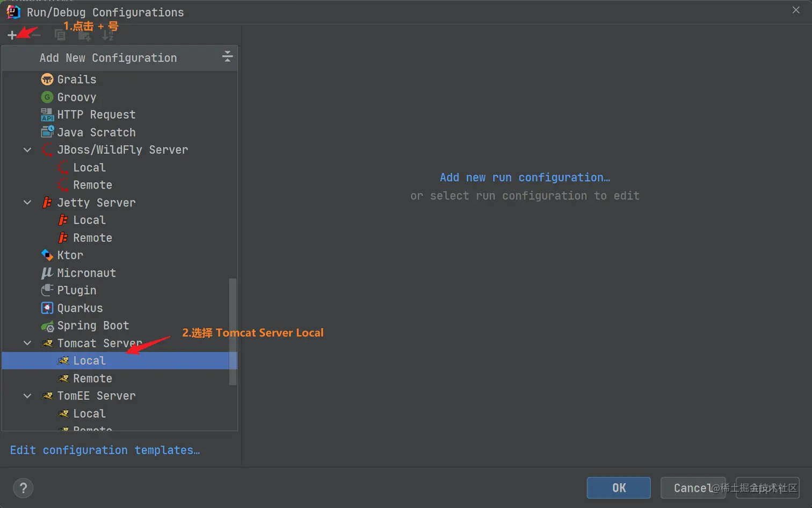Click the sort configurations alphabetically icon
Screen dimensions: 812x508
click(x=108, y=35)
